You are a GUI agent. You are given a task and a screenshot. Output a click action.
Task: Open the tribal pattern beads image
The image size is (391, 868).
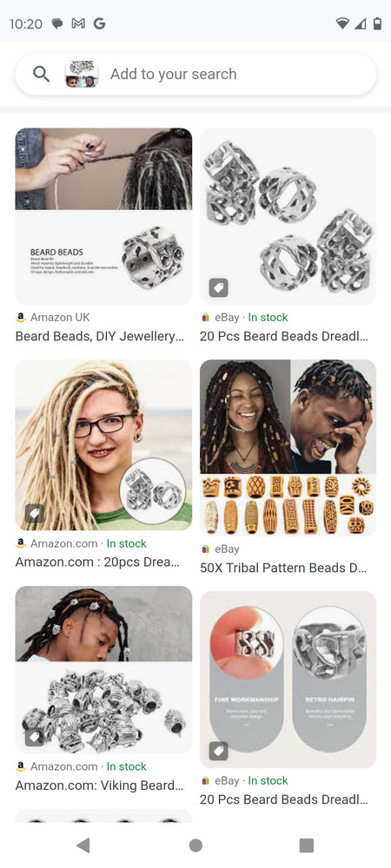288,448
